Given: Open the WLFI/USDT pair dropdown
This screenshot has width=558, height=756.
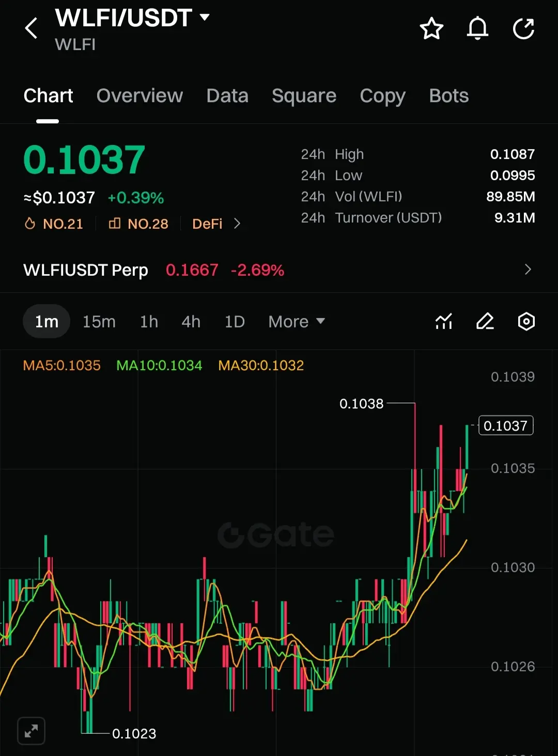Looking at the screenshot, I should coord(205,17).
